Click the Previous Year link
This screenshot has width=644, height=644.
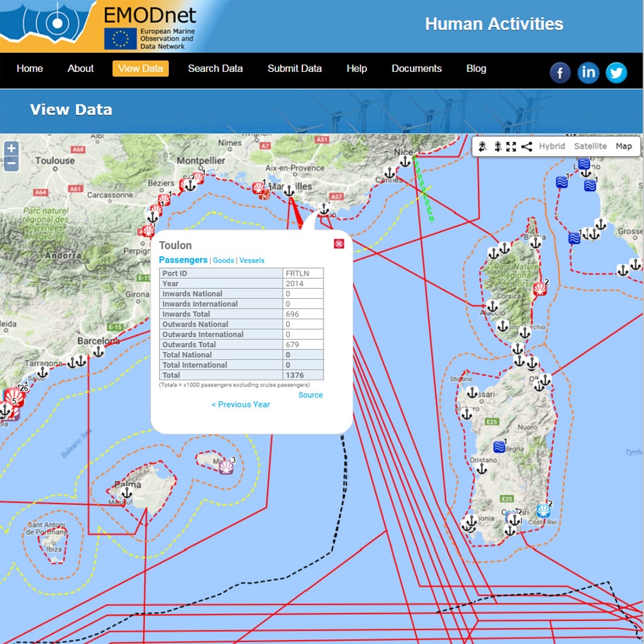[x=241, y=405]
